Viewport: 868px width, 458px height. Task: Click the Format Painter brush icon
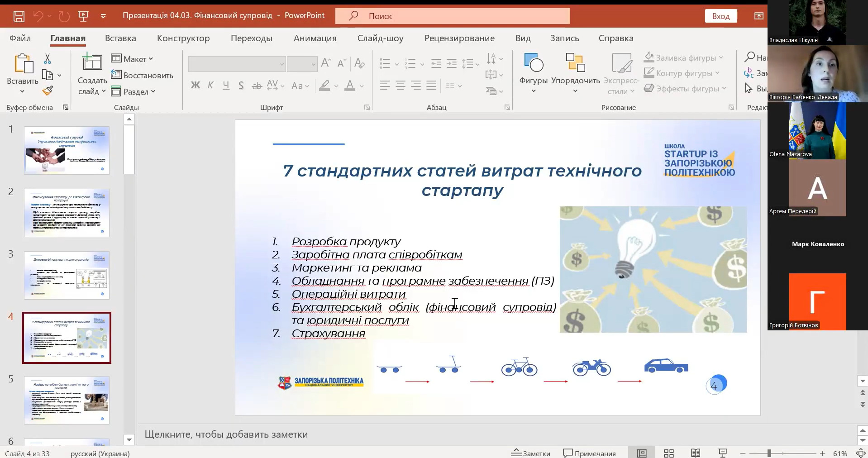(x=48, y=91)
